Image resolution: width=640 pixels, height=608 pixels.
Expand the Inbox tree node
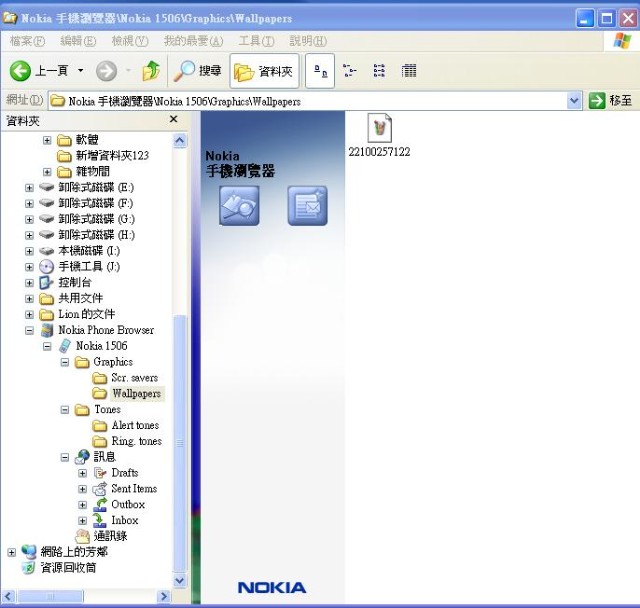coord(83,521)
